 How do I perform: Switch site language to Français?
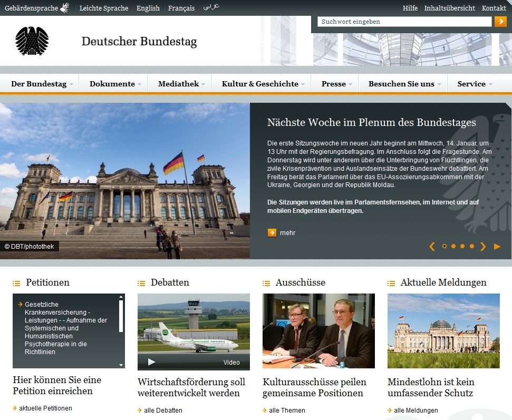click(181, 8)
